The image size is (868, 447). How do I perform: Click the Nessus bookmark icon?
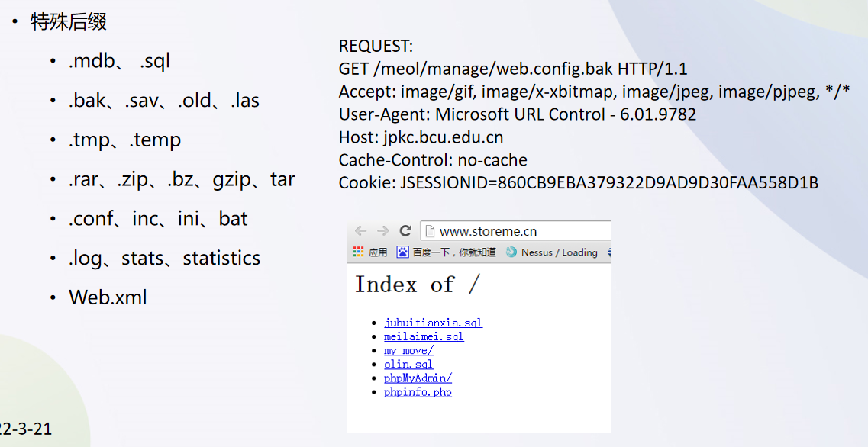[511, 252]
